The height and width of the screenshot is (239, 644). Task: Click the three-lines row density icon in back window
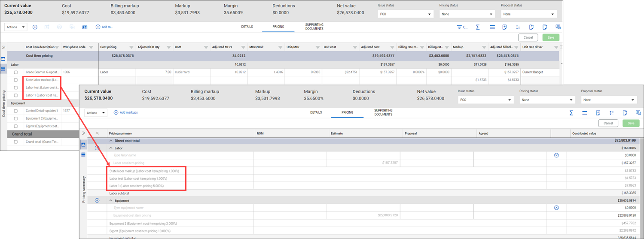[492, 27]
